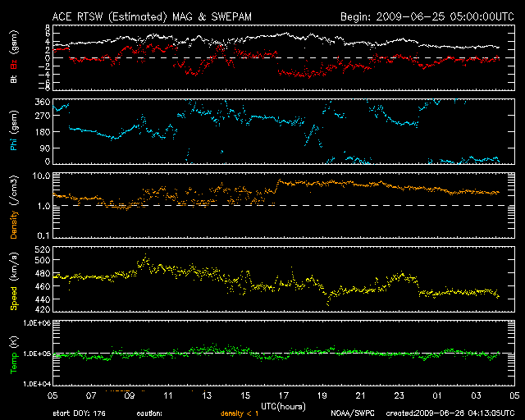Click the '420' tick on Speed axis
Screen dimensions: 525x420
click(43, 309)
